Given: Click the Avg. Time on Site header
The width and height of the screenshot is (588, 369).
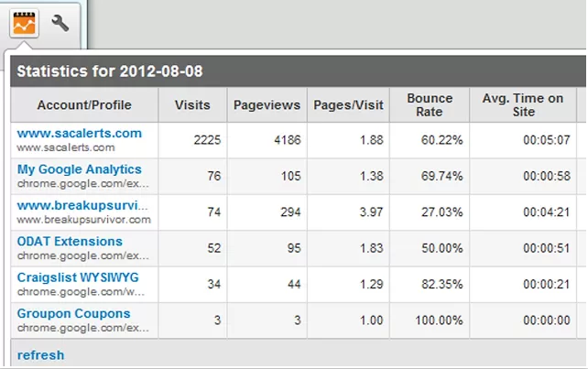Looking at the screenshot, I should (x=523, y=105).
